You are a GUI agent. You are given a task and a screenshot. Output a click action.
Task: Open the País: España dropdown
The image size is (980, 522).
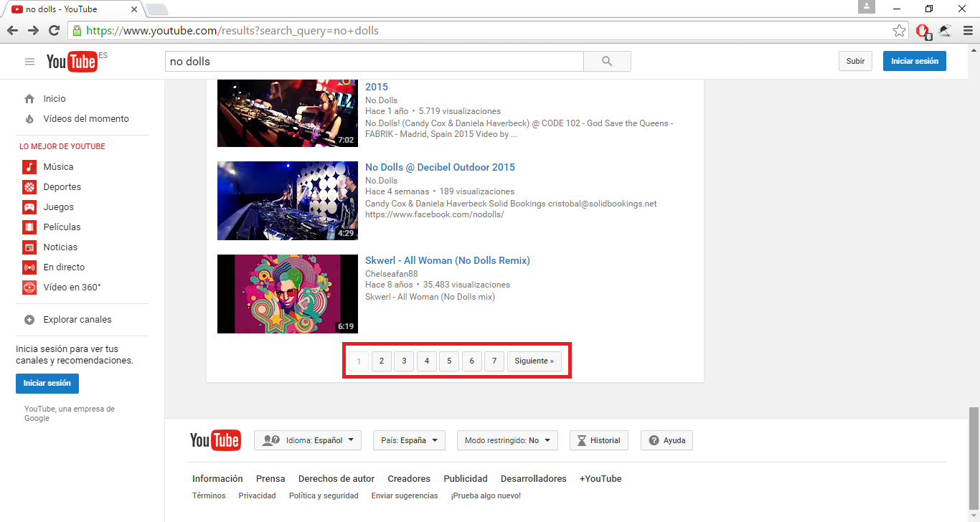[x=409, y=440]
